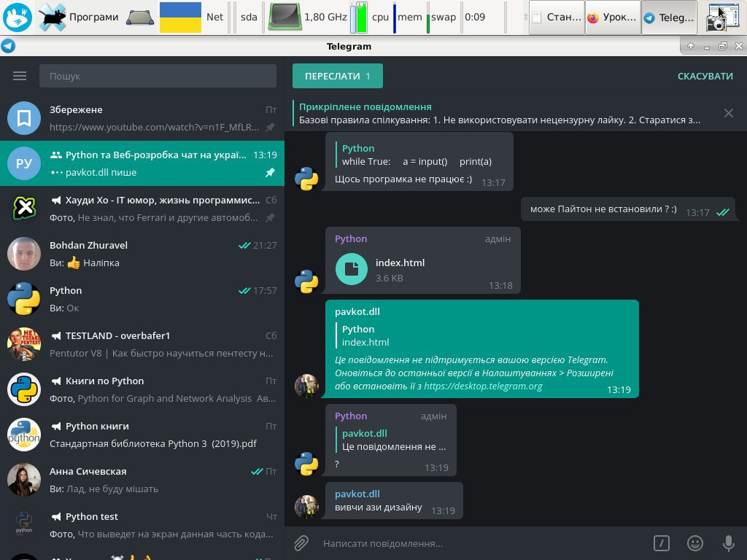747x560 pixels.
Task: Click the ПЕРЕСЛАТИ 1 forward button
Action: [337, 76]
